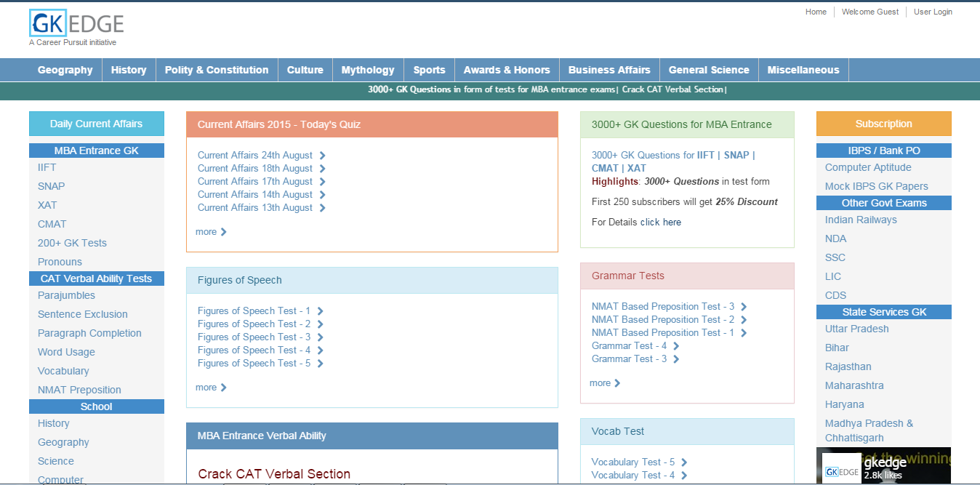Open the Sports menu
The image size is (980, 485).
coord(430,70)
